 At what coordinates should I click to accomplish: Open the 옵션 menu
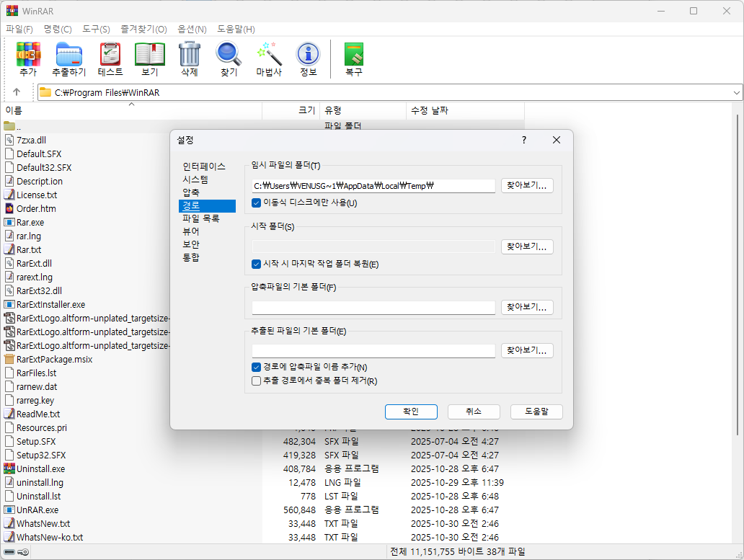point(192,30)
